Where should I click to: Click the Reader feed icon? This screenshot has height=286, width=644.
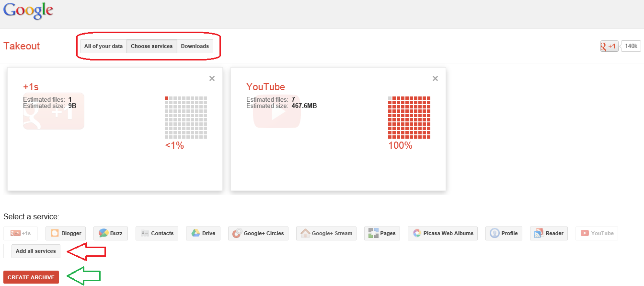click(x=539, y=233)
